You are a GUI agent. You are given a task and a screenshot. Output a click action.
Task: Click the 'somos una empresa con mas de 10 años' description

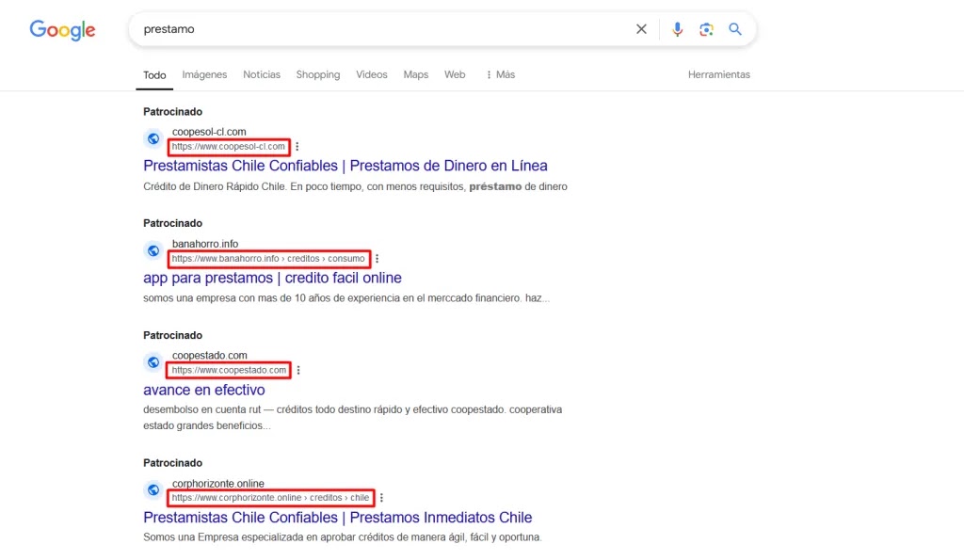(x=346, y=298)
